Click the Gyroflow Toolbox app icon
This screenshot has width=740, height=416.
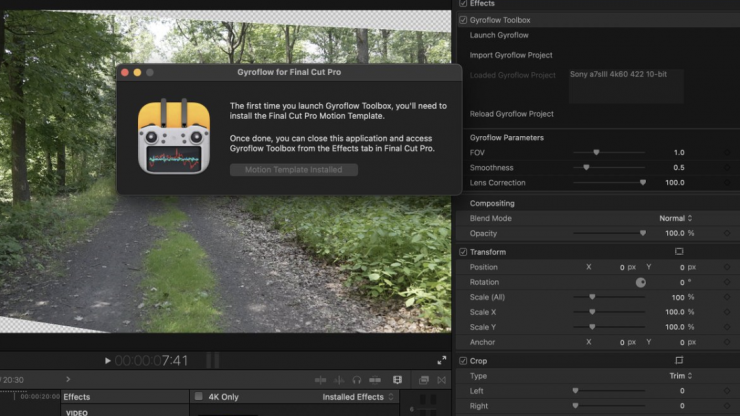[175, 137]
